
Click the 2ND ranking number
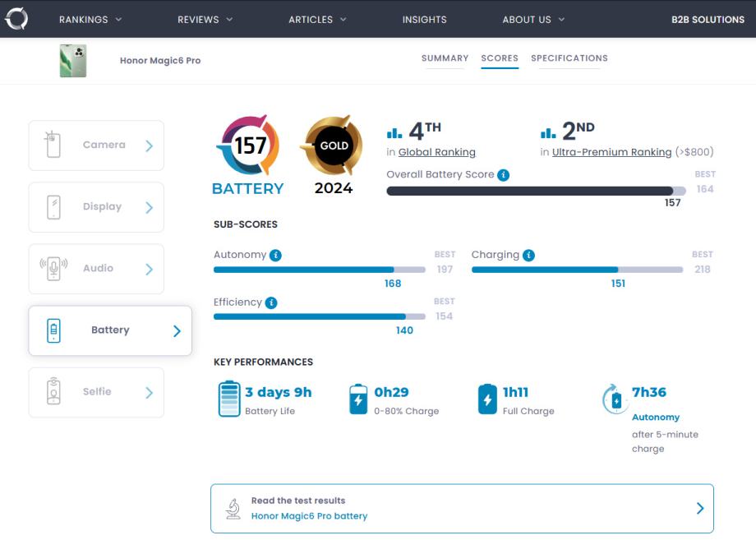coord(578,132)
